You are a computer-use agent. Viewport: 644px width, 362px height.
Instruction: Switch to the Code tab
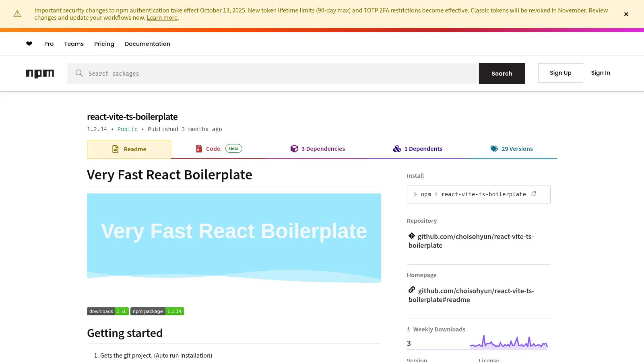pyautogui.click(x=219, y=149)
